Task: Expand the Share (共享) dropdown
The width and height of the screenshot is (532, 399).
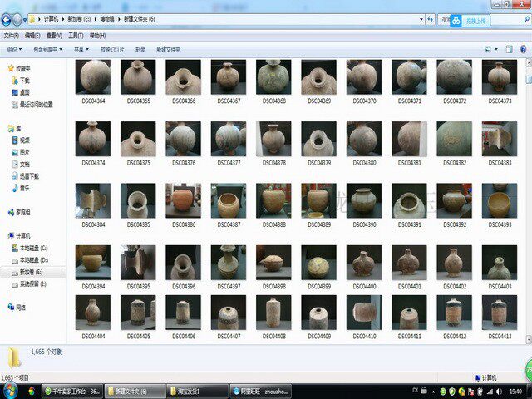Action: click(x=81, y=50)
